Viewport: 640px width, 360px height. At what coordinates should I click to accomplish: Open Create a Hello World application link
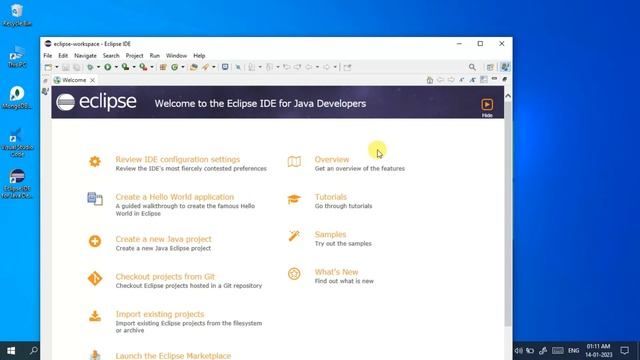[175, 197]
